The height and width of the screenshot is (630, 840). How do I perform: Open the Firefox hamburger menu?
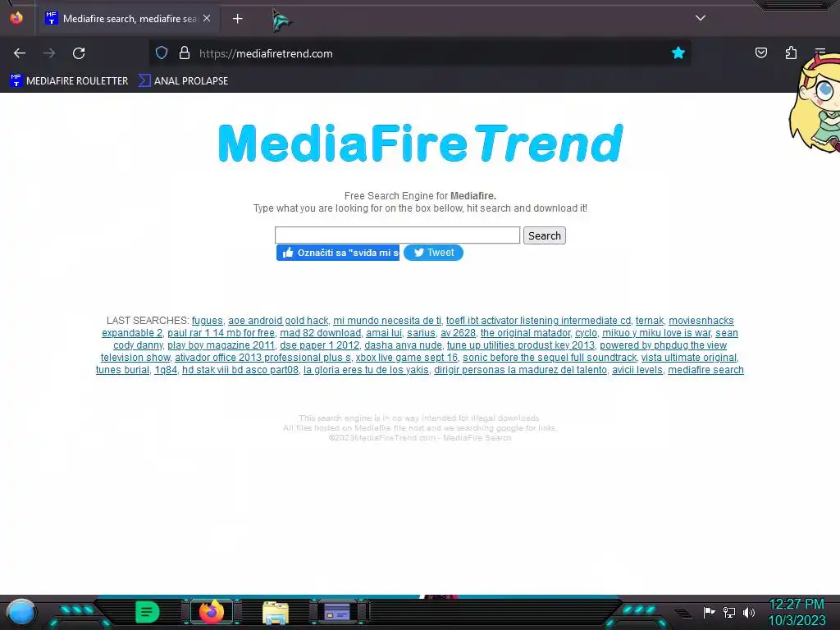click(820, 52)
